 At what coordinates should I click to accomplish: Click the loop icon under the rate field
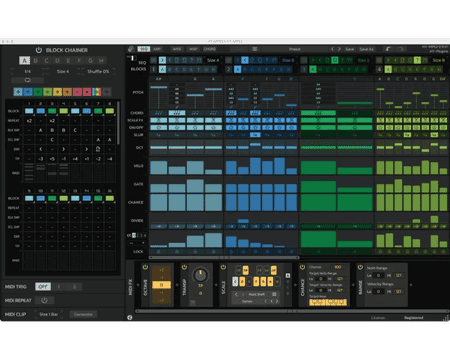pos(27,80)
